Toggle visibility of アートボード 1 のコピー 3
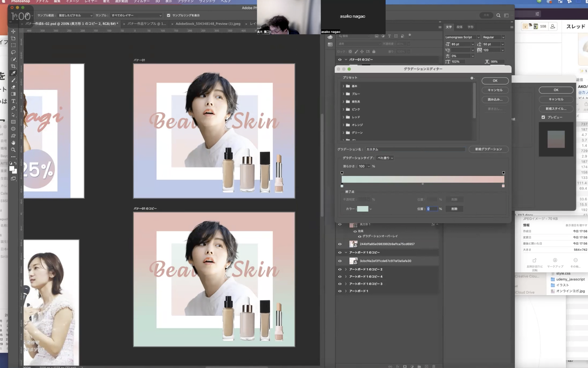588x368 pixels. point(340,284)
